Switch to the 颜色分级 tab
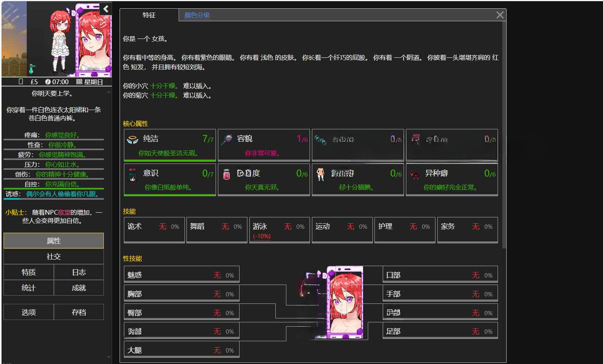This screenshot has height=364, width=603. coord(197,15)
